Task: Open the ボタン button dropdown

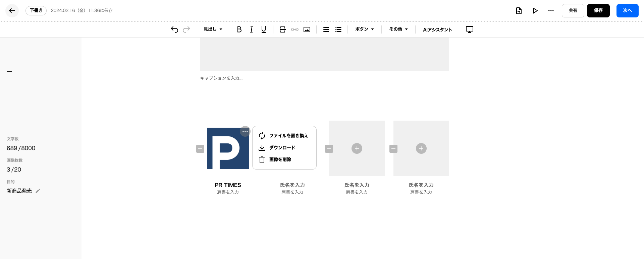Action: pos(364,29)
